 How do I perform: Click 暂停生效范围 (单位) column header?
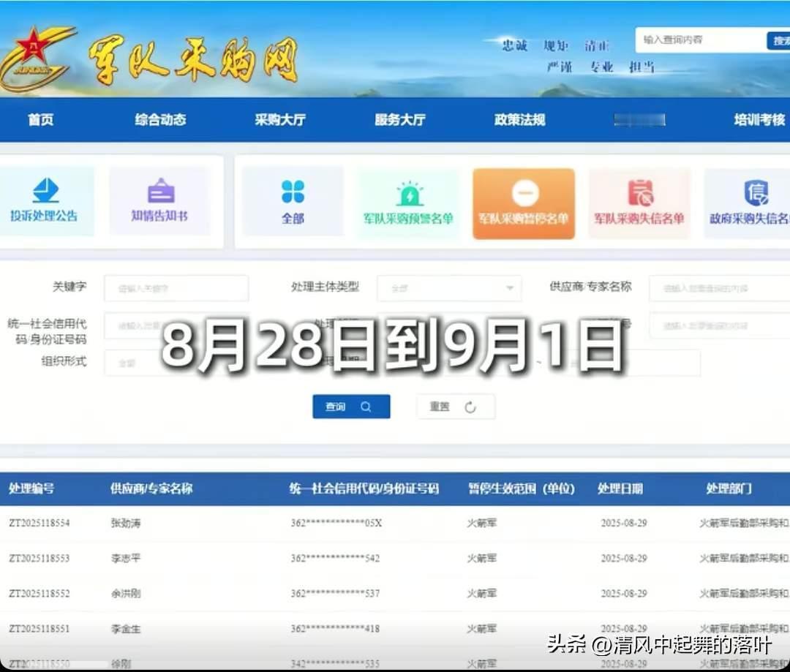tap(522, 488)
